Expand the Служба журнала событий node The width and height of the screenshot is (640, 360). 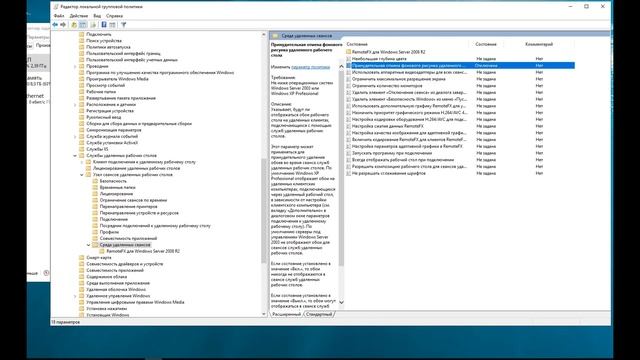click(x=75, y=136)
